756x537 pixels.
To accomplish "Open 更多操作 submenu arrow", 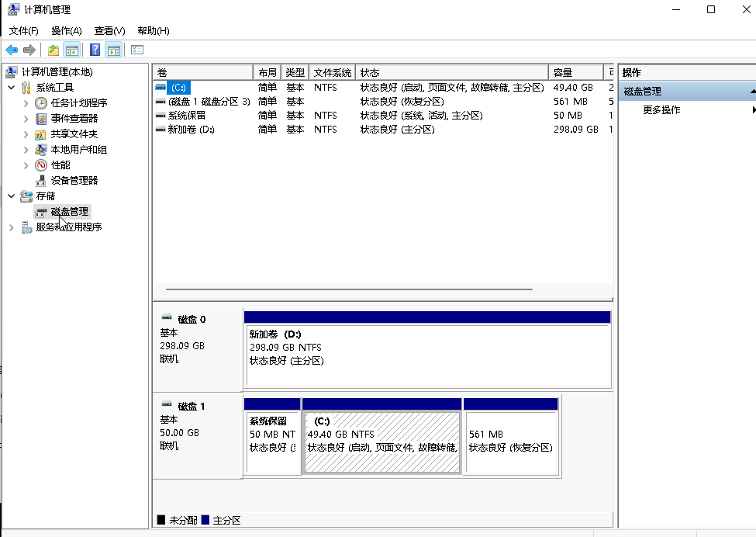I will 753,110.
